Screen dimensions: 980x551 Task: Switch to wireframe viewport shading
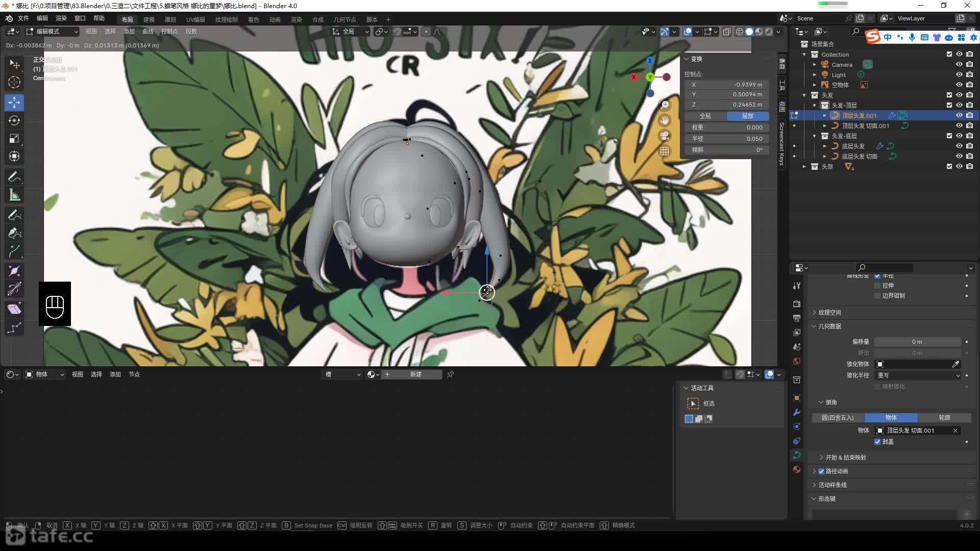[740, 32]
